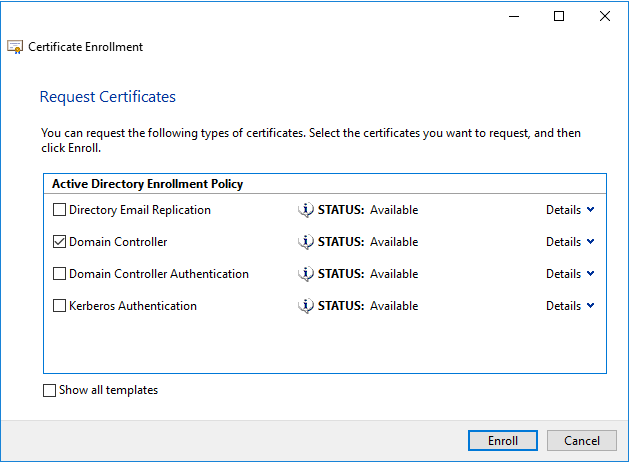
Task: Show Details for Domain Controller Authentication
Action: 570,274
